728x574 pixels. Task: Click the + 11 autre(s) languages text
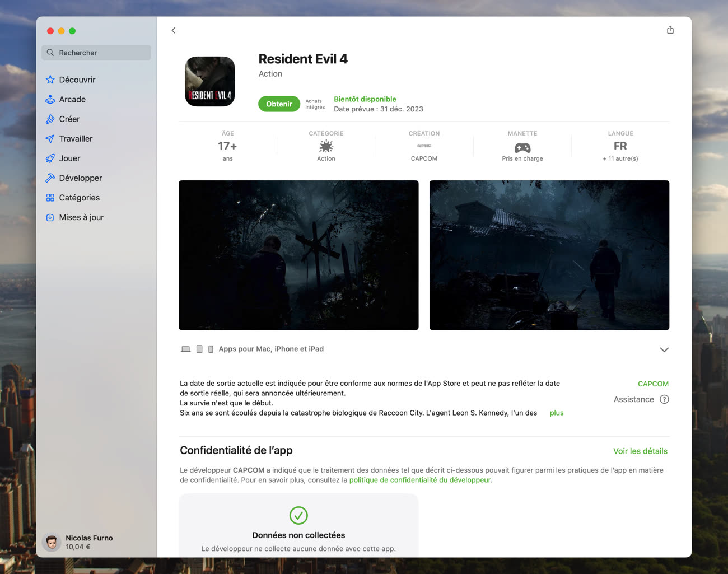click(x=620, y=158)
